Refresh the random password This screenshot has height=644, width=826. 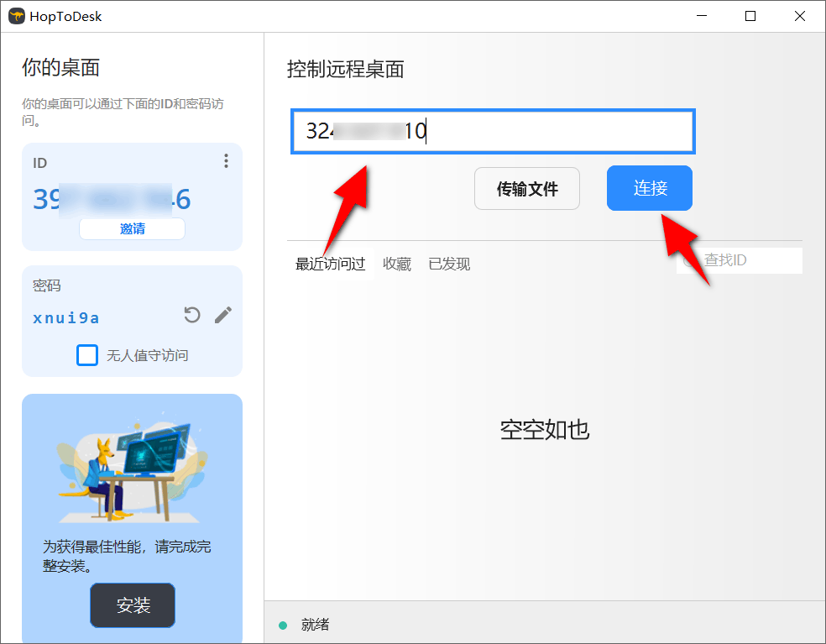192,315
